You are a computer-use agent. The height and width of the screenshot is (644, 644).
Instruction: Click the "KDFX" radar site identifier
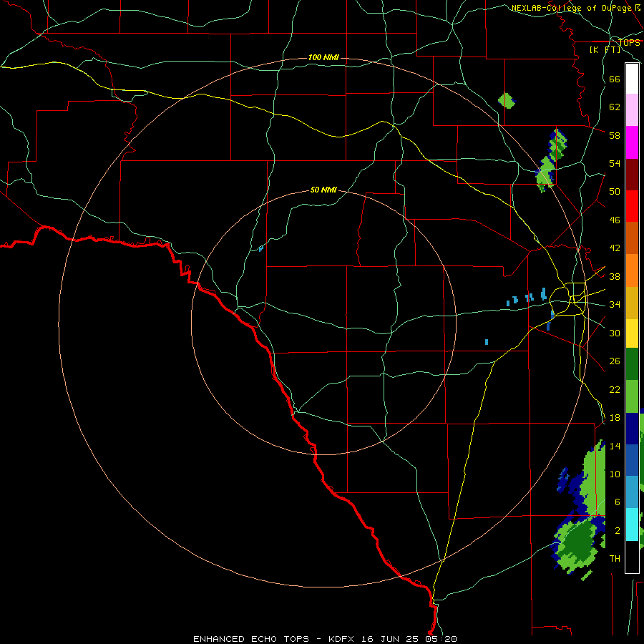pyautogui.click(x=343, y=639)
